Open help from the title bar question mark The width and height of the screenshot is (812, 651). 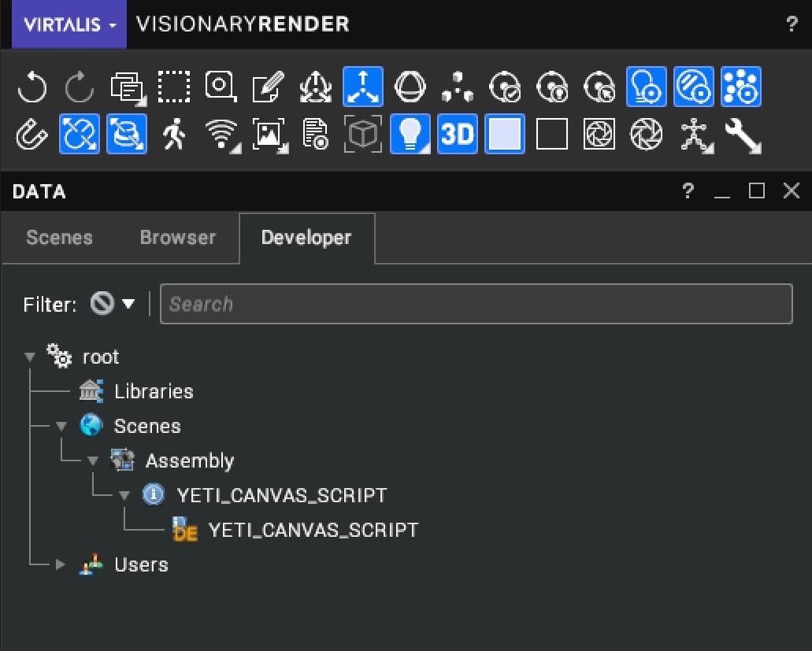(x=792, y=24)
